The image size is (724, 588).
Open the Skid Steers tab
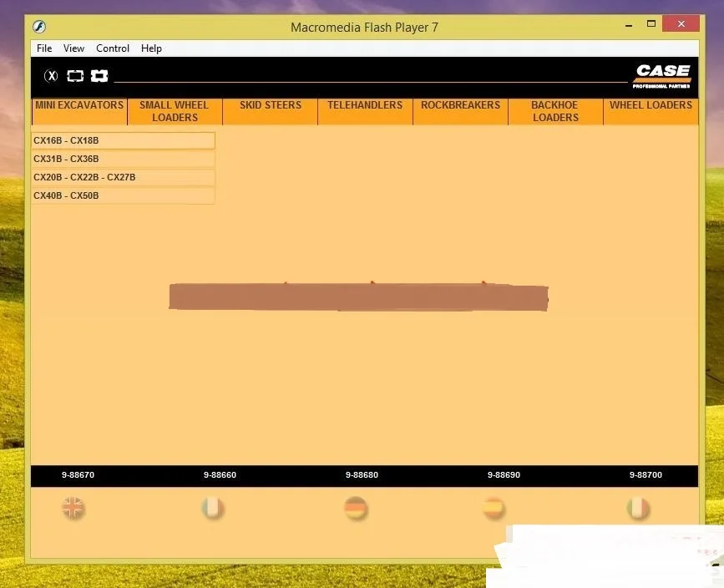click(x=270, y=111)
